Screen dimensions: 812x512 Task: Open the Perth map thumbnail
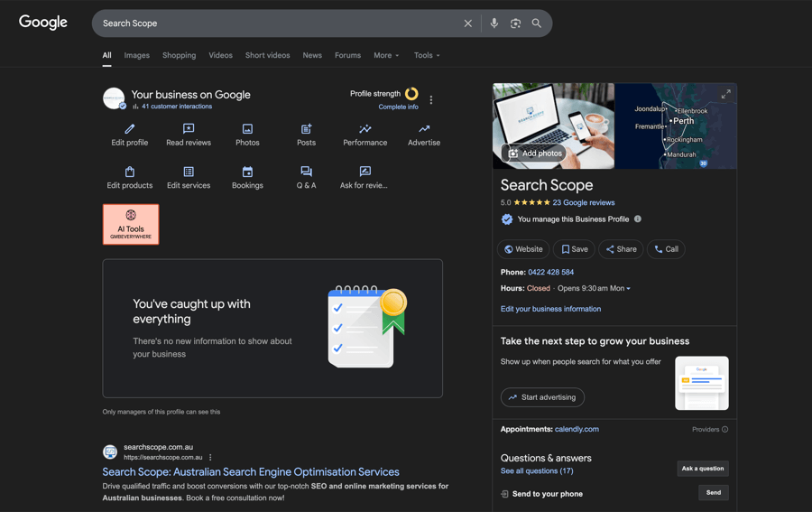[x=676, y=126]
